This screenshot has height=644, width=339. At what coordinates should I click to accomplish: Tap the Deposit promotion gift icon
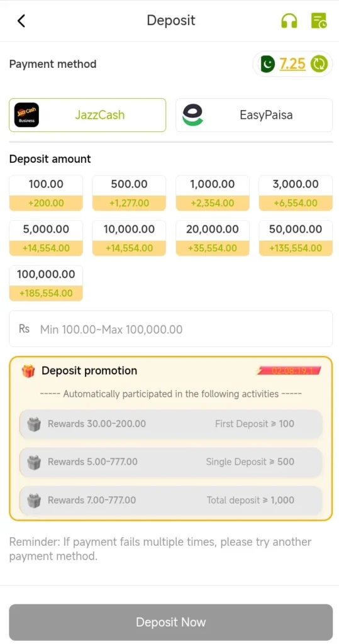pos(28,371)
